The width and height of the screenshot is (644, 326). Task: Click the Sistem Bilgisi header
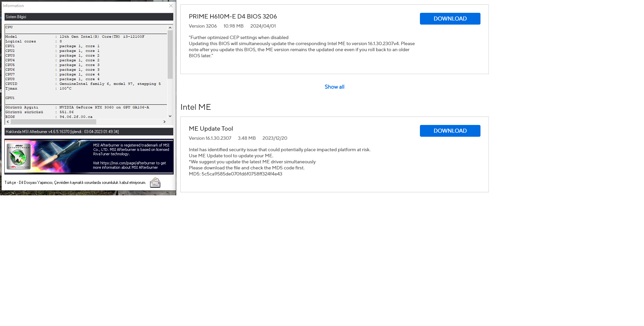[x=89, y=17]
